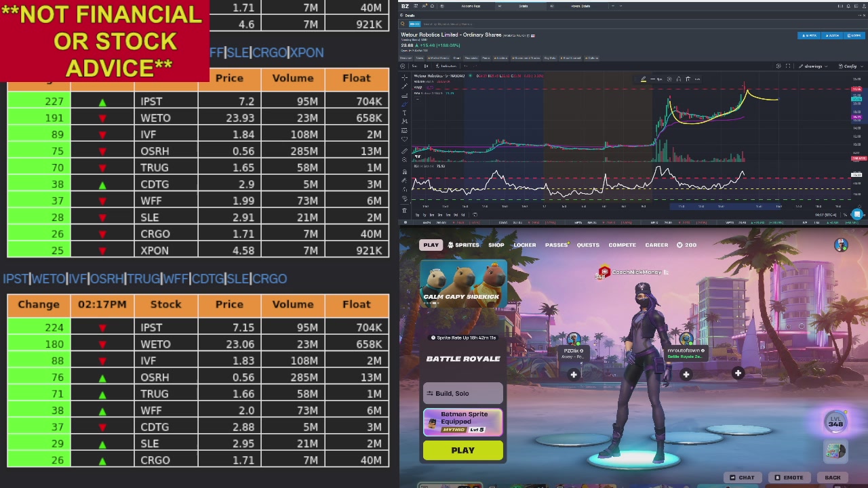Open the CAREER tab

pyautogui.click(x=656, y=245)
